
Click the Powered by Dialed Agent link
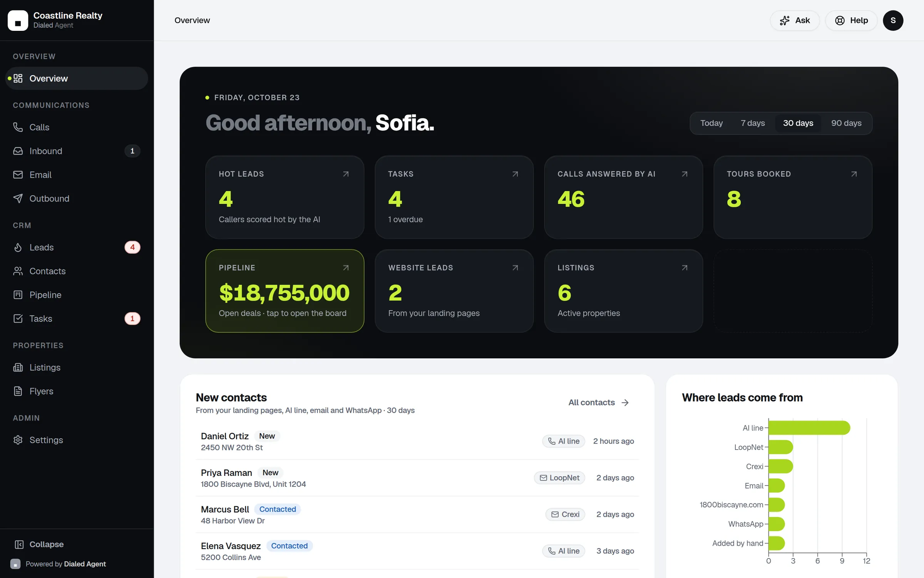click(58, 564)
